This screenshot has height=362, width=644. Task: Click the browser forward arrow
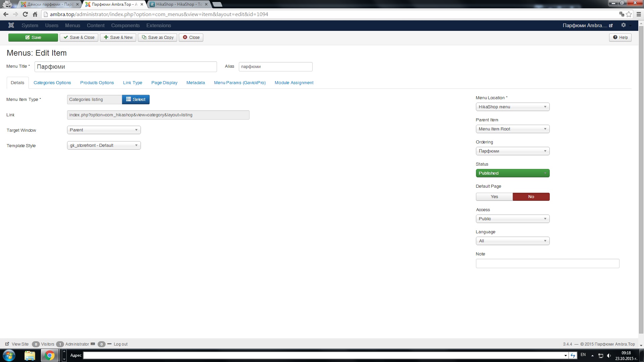[x=15, y=14]
